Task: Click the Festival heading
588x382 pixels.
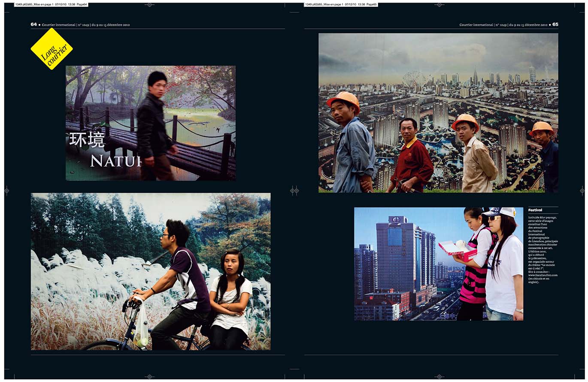Action: [535, 211]
